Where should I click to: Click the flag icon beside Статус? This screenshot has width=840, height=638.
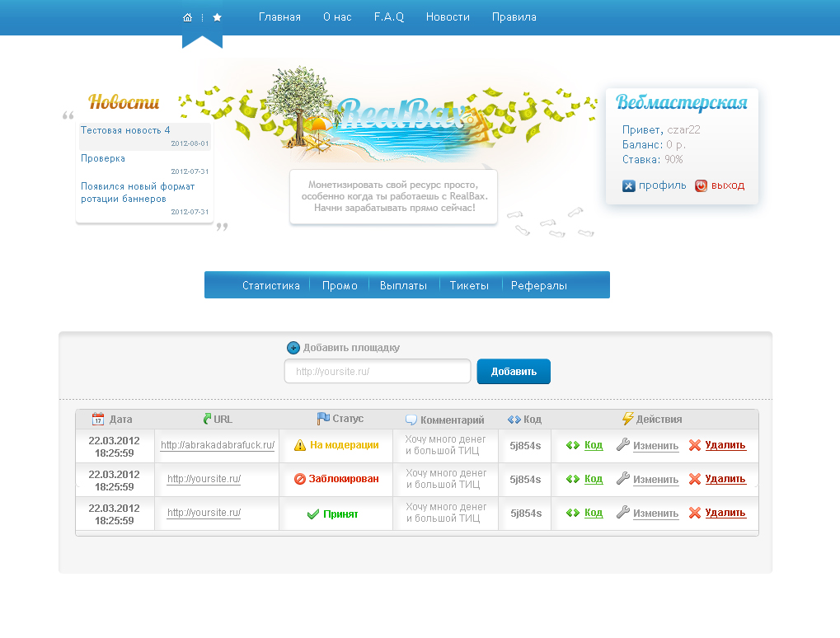point(323,419)
